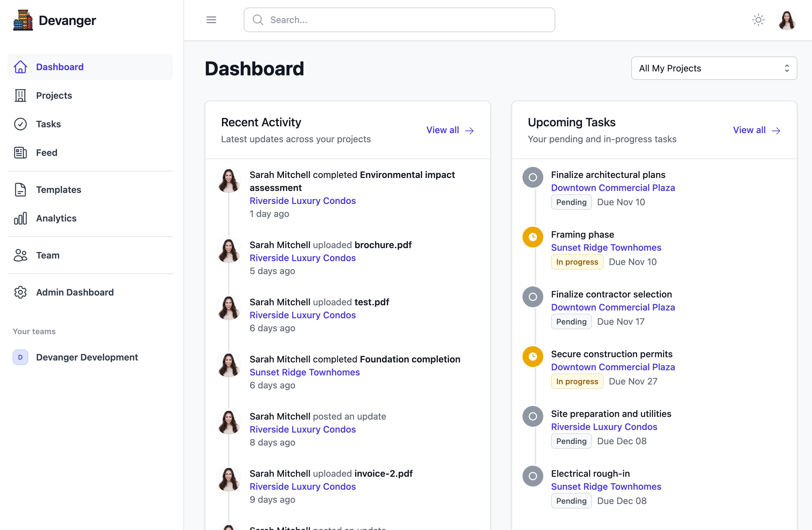Toggle the hamburger menu to collapse sidebar
Screen dimensions: 812x530
[211, 20]
